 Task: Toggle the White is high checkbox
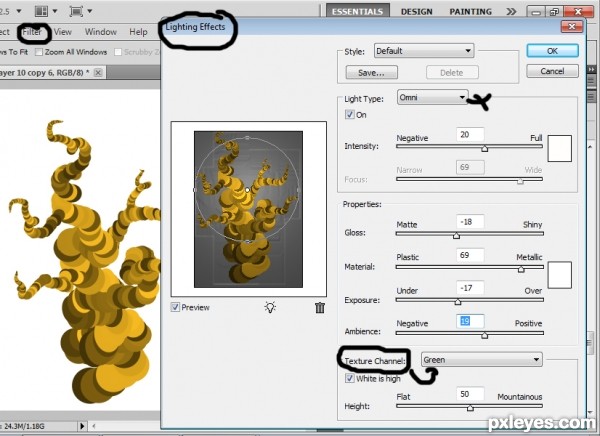(349, 379)
